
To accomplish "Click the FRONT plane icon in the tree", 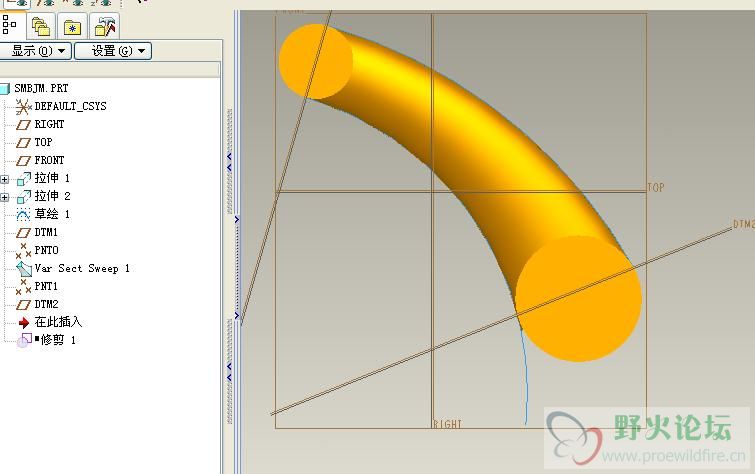I will pos(23,160).
